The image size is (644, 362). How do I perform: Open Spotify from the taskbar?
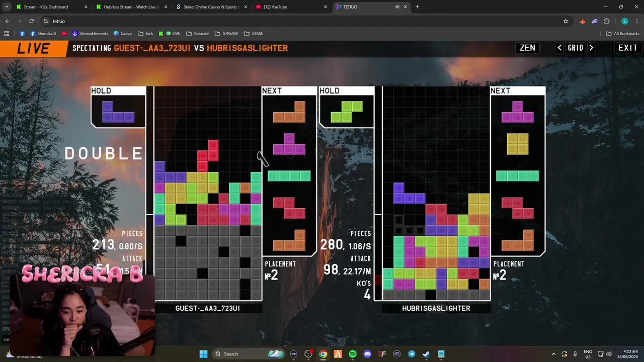[353, 354]
